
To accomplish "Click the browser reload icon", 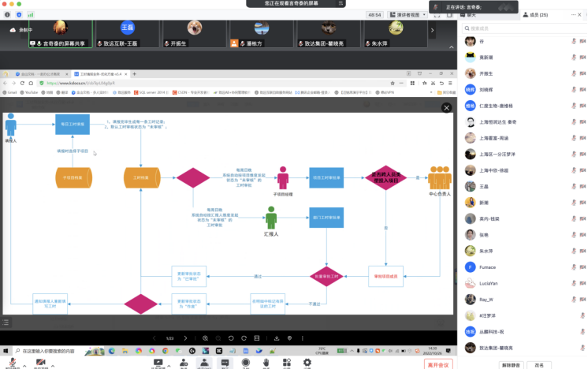I will (x=23, y=84).
